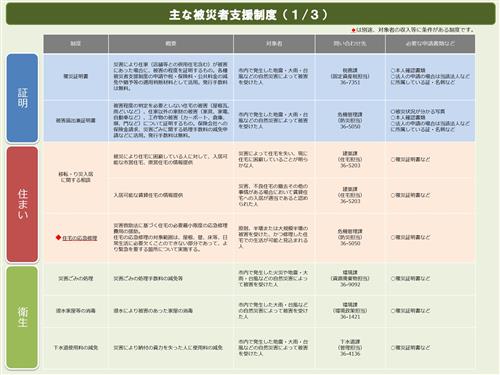
Task: Click the green title banner 主な被災者支援制度
Action: [x=251, y=14]
